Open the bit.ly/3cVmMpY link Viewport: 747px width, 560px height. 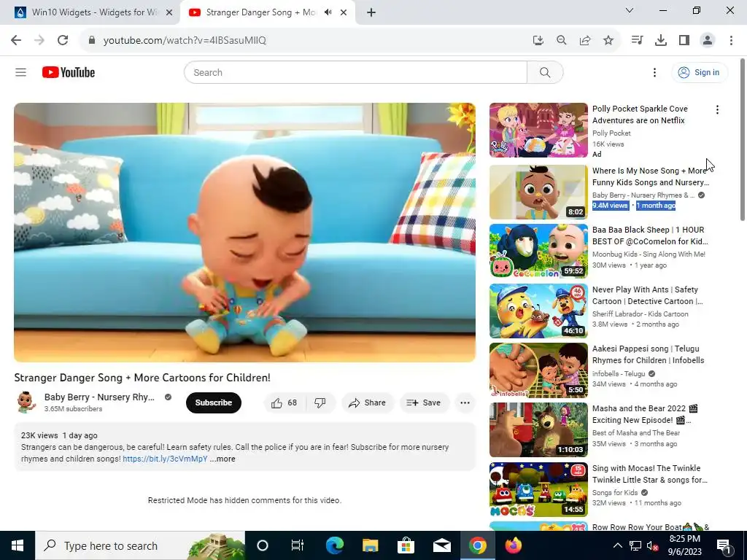(165, 459)
